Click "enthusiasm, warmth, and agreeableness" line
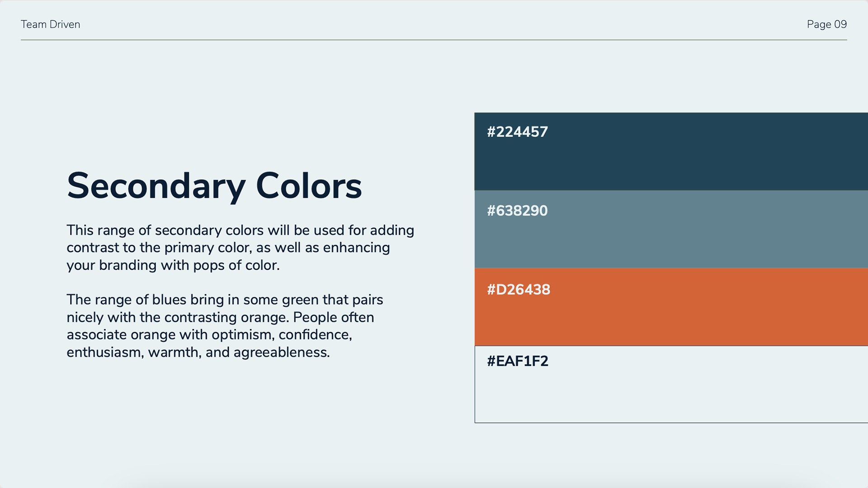The image size is (868, 488). point(198,352)
